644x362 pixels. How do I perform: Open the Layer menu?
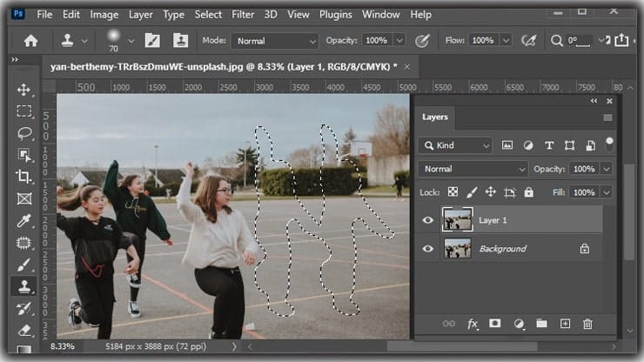(x=140, y=15)
